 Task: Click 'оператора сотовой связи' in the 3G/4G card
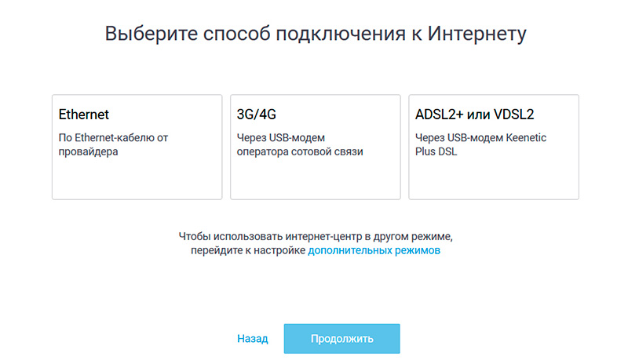[x=300, y=151]
